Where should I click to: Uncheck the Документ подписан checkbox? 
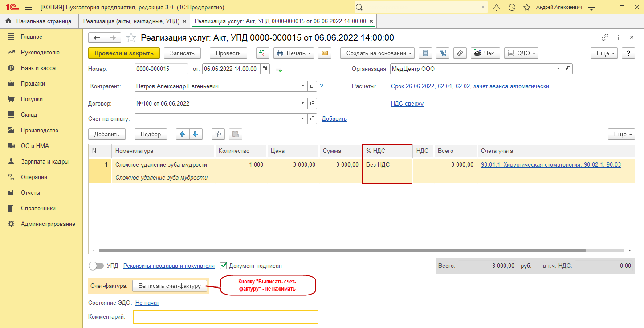point(224,266)
